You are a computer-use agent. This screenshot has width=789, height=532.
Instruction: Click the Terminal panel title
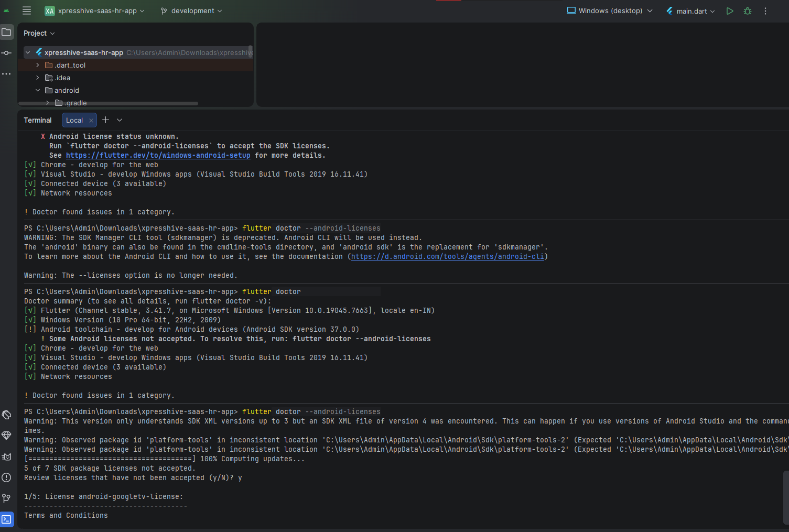tap(38, 120)
